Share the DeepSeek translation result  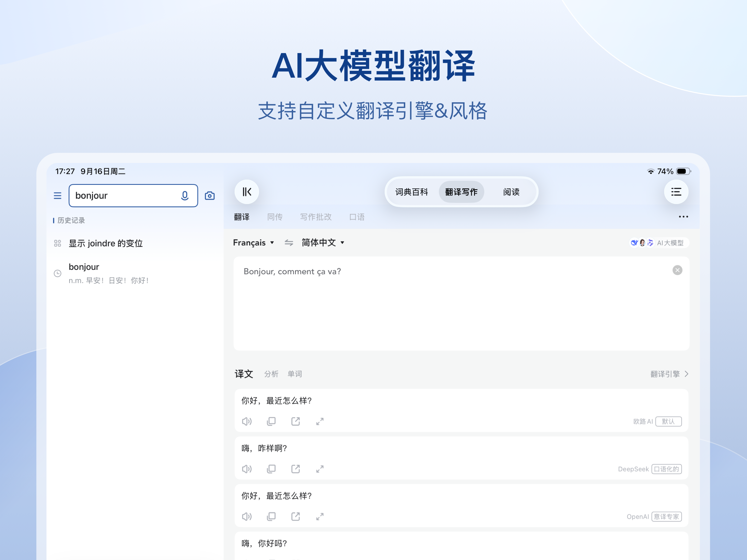tap(296, 469)
